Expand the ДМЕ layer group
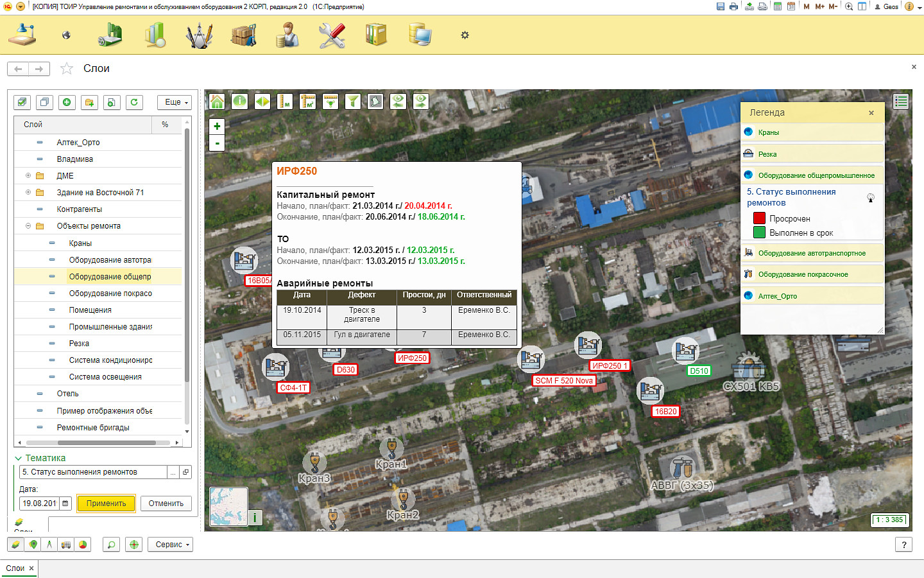The image size is (924, 578). (28, 176)
